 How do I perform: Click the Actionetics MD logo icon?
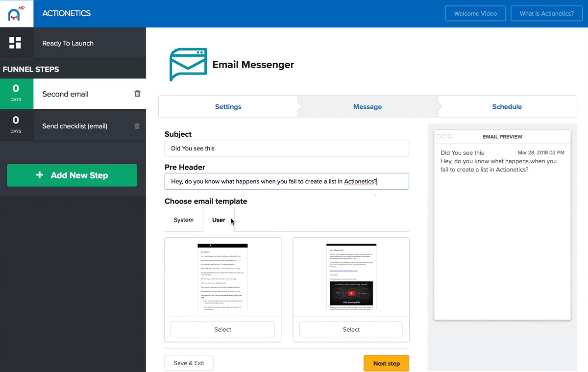pyautogui.click(x=17, y=14)
